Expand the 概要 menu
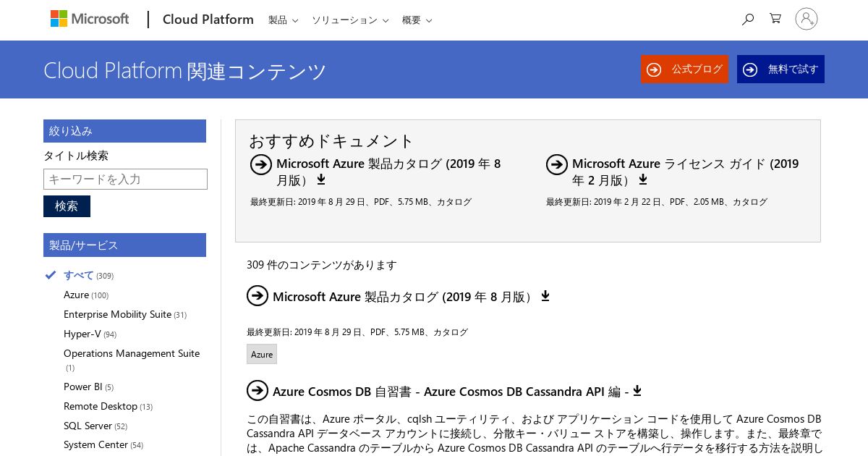 click(x=417, y=20)
